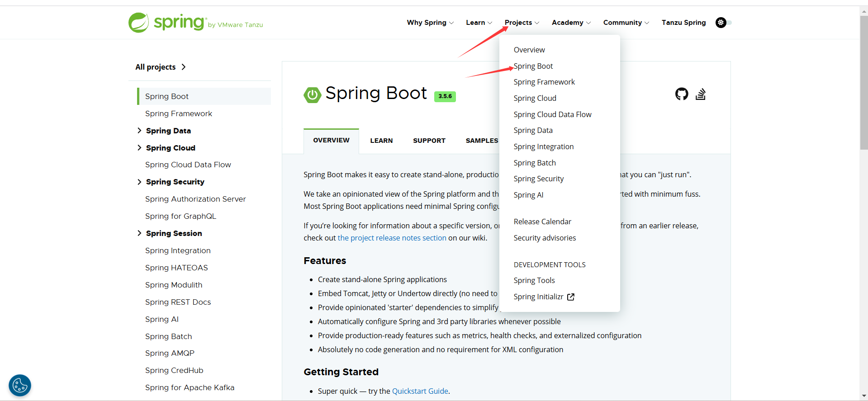Select Spring Authorization Server in the sidebar

coord(195,199)
